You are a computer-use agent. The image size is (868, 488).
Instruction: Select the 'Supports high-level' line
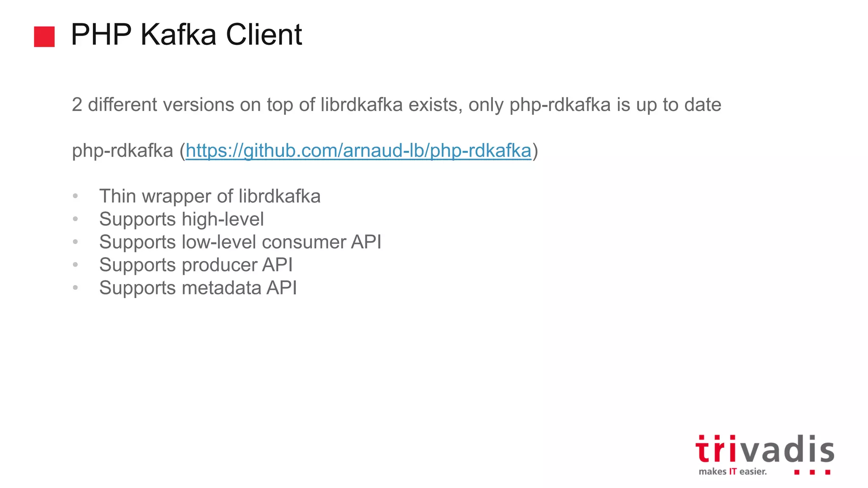(x=181, y=219)
